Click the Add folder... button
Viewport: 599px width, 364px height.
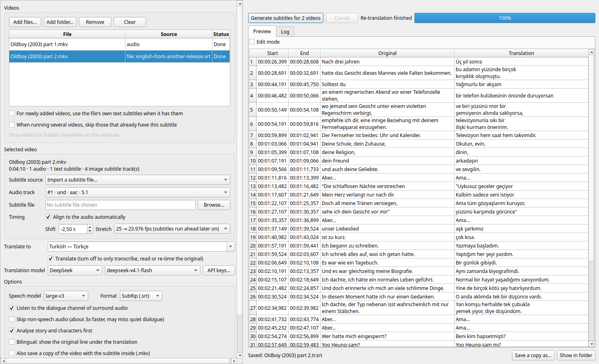pos(60,22)
